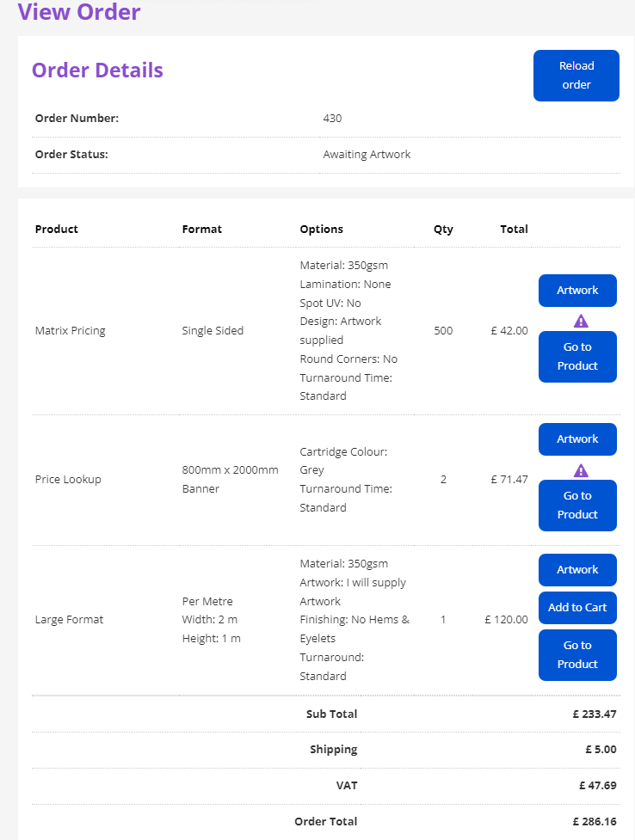This screenshot has height=840, width=635.
Task: Click the Large Format product name
Action: [69, 620]
